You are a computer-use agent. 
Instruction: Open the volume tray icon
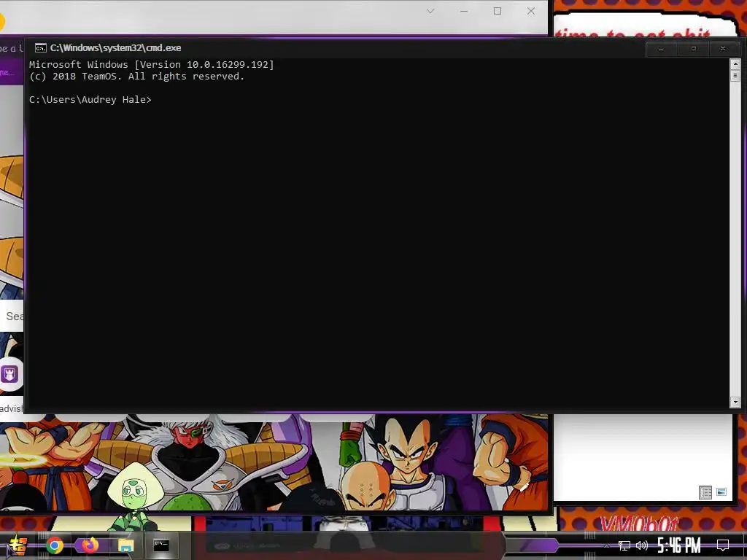pos(642,545)
